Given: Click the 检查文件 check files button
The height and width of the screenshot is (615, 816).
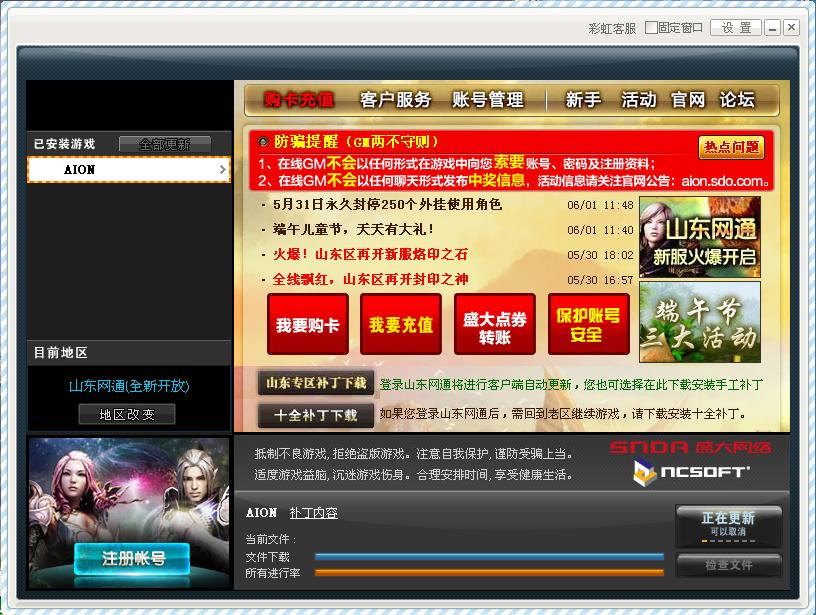Looking at the screenshot, I should click(729, 565).
